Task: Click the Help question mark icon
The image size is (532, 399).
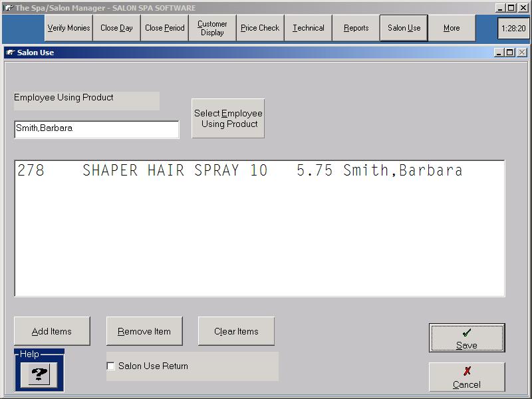Action: point(39,374)
